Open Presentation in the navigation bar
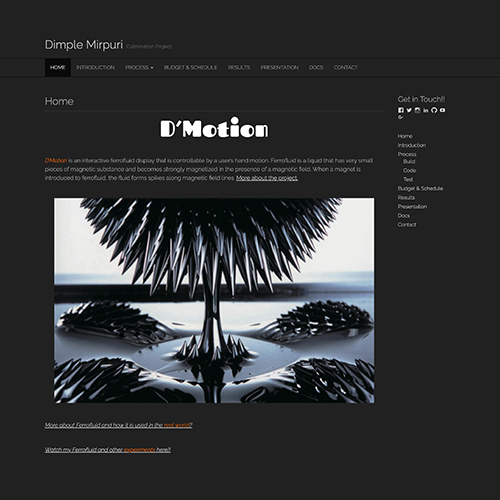The height and width of the screenshot is (500, 500). (x=279, y=68)
